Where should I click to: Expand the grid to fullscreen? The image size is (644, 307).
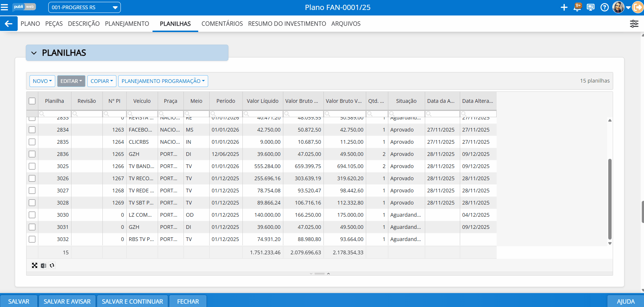click(x=35, y=265)
